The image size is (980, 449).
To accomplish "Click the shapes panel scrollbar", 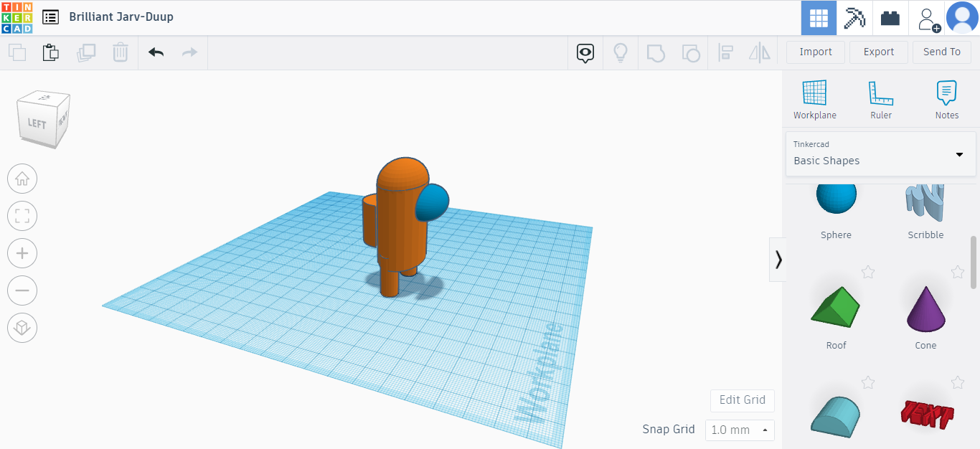I will pyautogui.click(x=974, y=262).
